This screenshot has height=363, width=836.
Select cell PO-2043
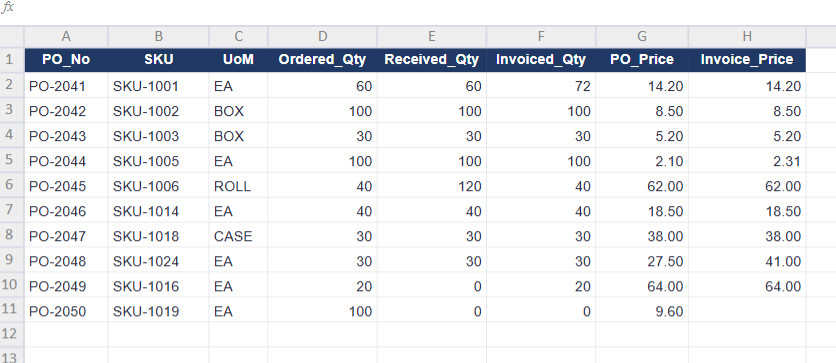66,136
